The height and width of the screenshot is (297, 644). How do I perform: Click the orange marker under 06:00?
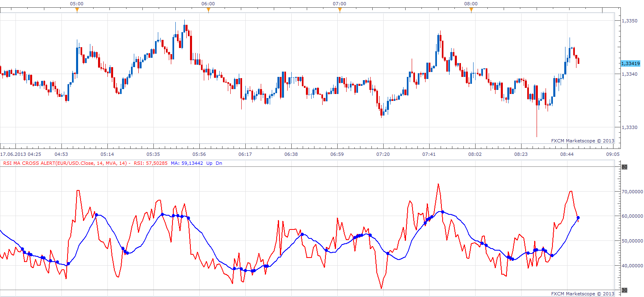click(x=208, y=10)
